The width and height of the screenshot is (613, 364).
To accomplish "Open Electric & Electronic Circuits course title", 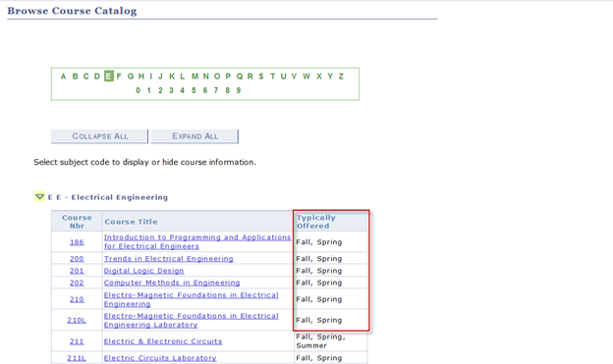I will [163, 341].
